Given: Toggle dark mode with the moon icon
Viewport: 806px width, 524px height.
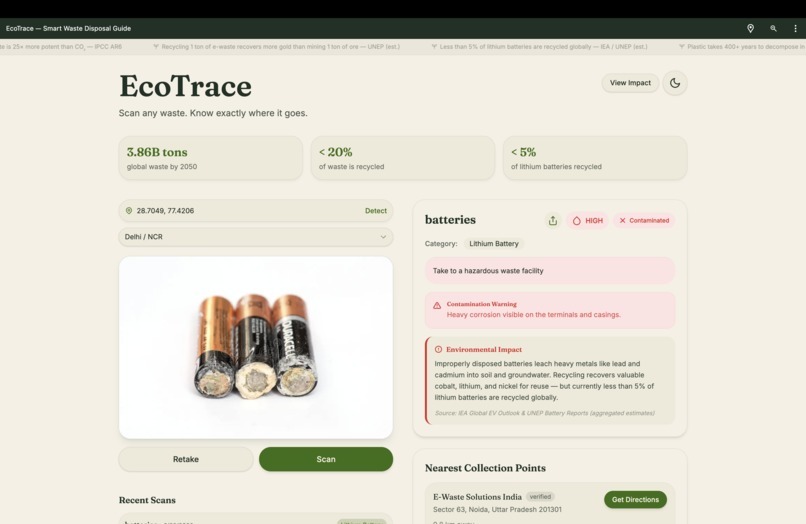Looking at the screenshot, I should (x=675, y=83).
